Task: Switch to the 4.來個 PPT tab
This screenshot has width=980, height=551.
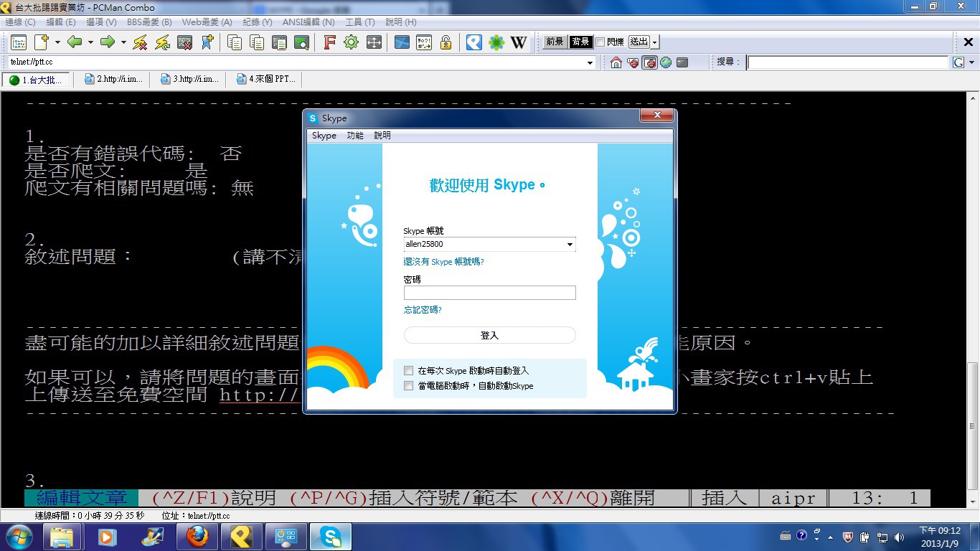Action: point(265,80)
